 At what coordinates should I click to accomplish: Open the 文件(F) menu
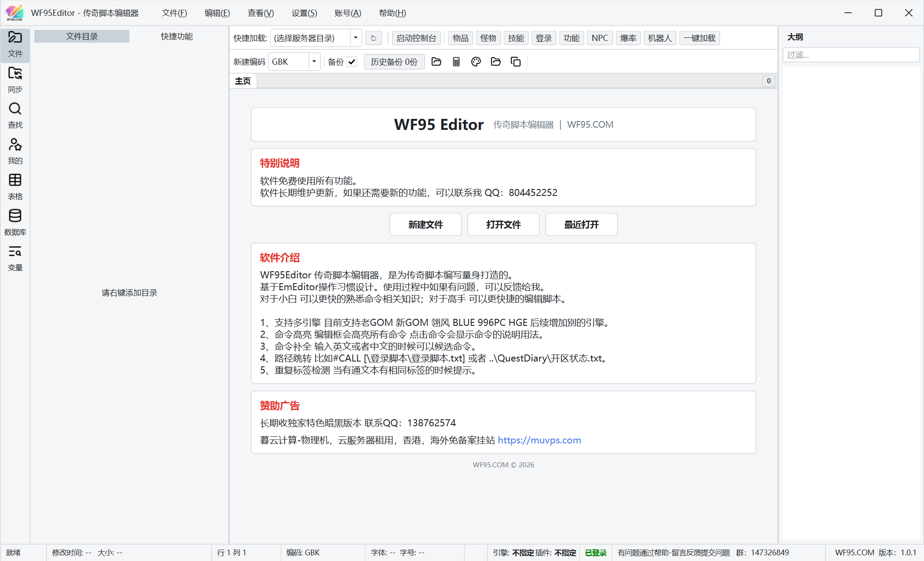tap(174, 13)
